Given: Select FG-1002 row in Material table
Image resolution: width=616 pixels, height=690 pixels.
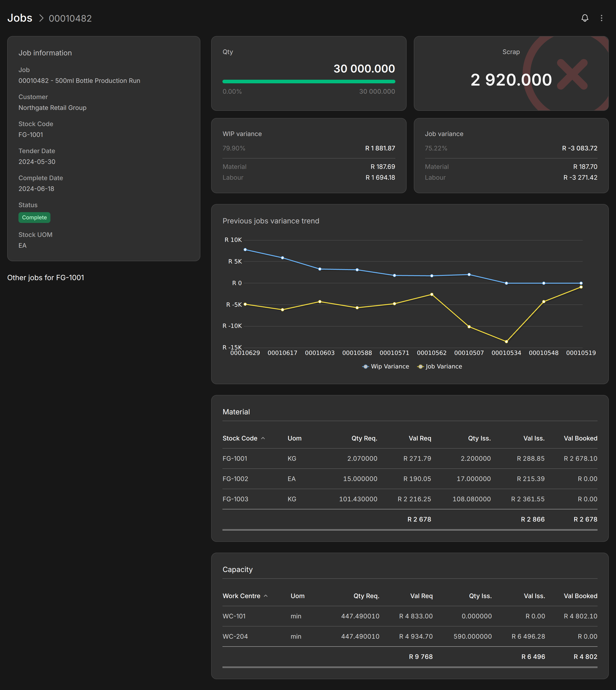Looking at the screenshot, I should pos(410,479).
